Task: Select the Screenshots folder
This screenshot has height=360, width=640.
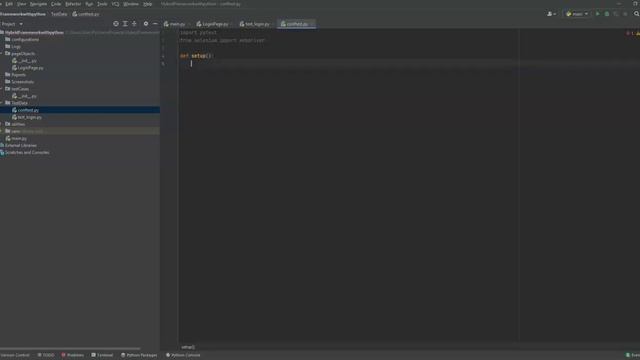Action: [22, 82]
